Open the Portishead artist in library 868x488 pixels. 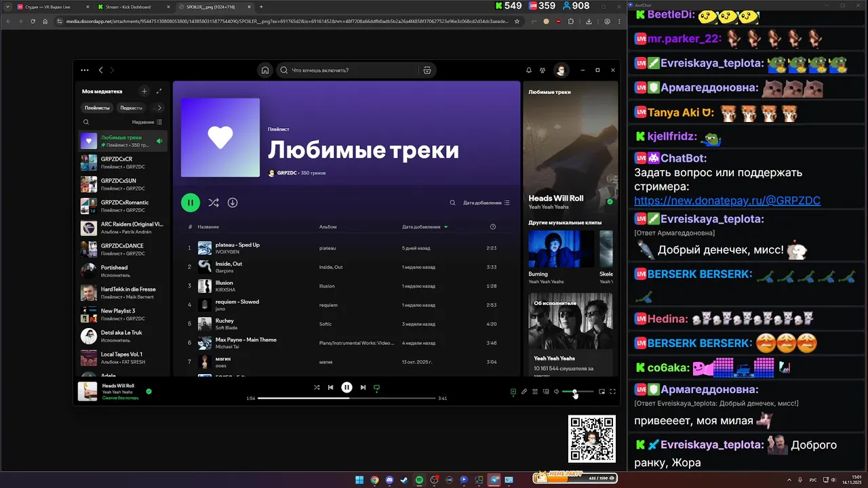(123, 270)
